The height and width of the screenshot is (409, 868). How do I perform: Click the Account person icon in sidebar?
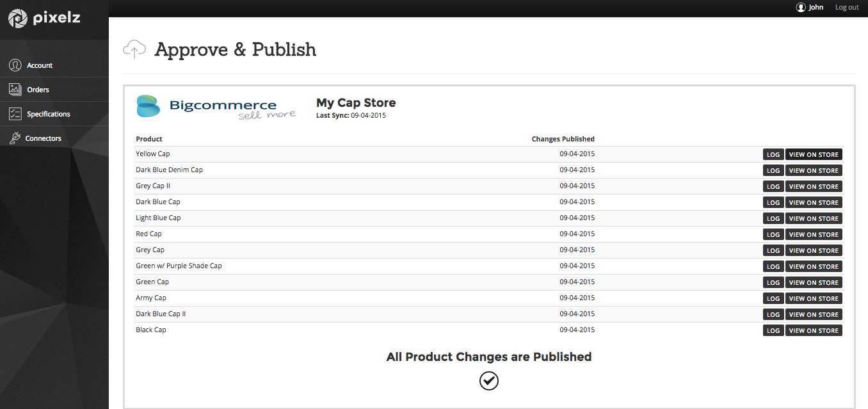click(x=15, y=65)
